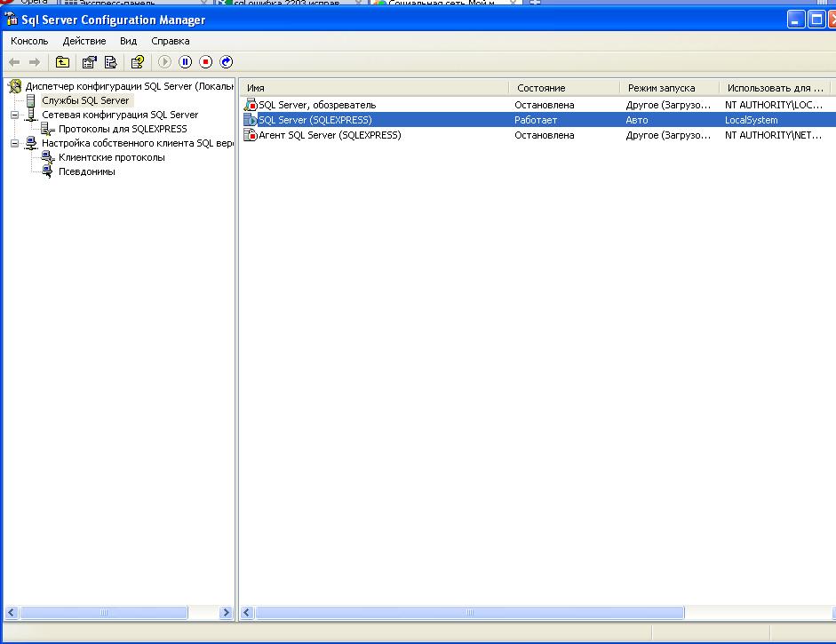836x644 pixels.
Task: Click the Настройка собственного клиента icon
Action: tap(31, 143)
